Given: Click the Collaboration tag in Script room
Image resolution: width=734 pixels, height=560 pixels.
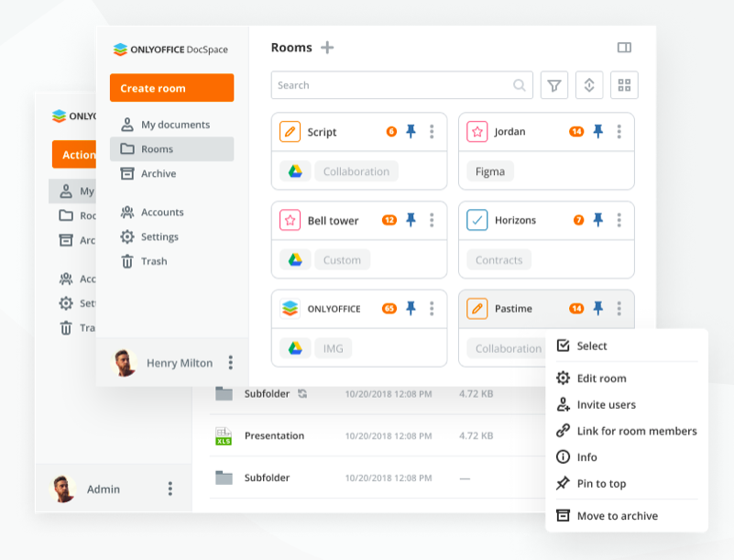Looking at the screenshot, I should click(x=356, y=171).
